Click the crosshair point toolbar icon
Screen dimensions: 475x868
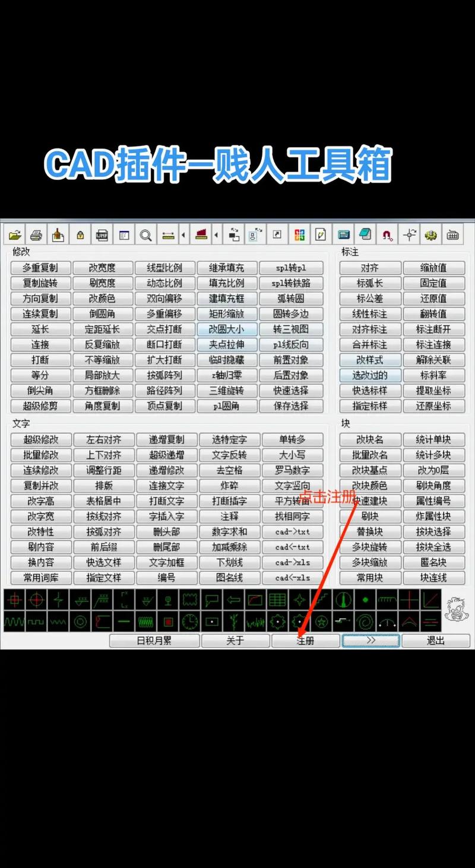coord(409,235)
